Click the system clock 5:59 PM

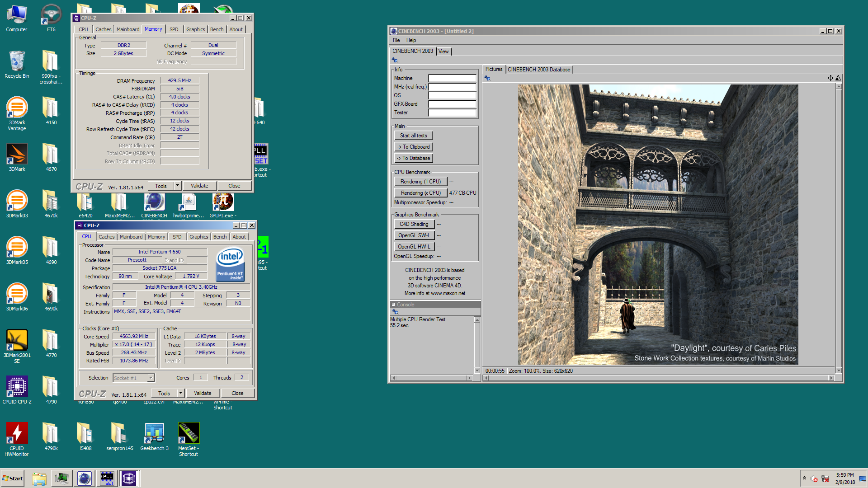[845, 475]
